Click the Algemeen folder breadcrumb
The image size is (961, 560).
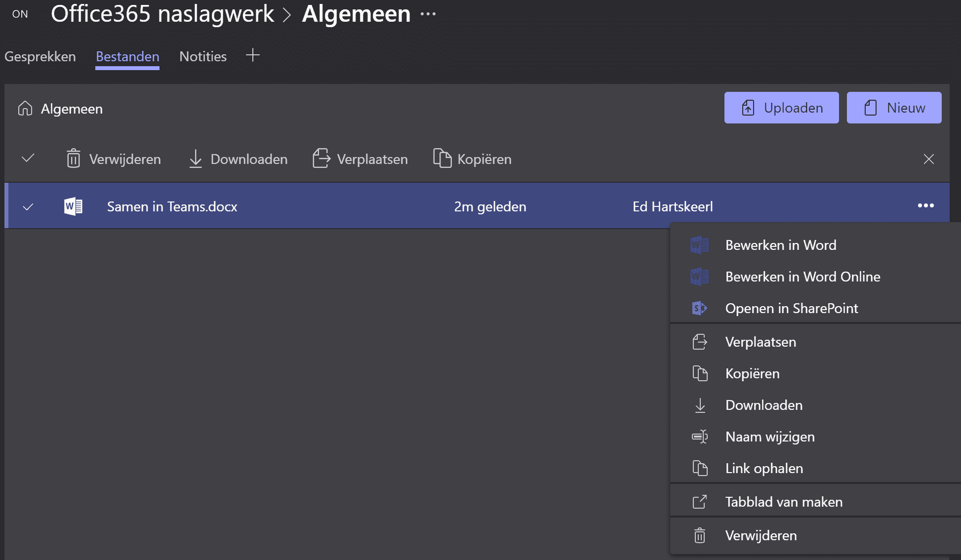point(72,109)
